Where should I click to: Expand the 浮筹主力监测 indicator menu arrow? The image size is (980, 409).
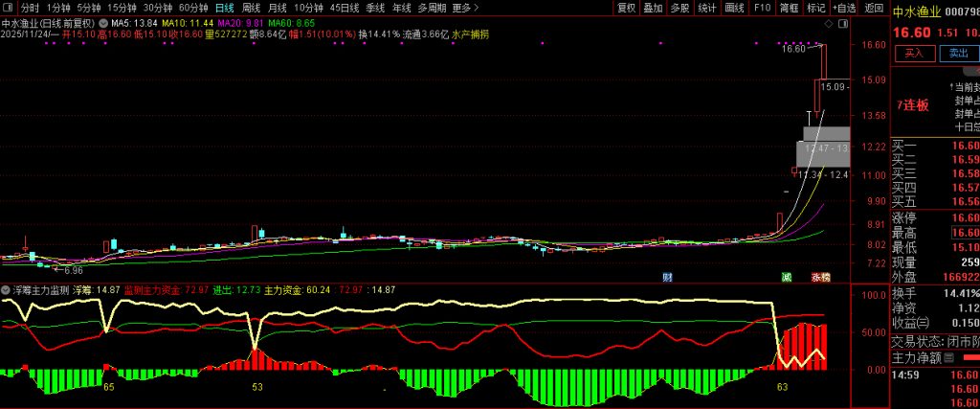[7, 290]
